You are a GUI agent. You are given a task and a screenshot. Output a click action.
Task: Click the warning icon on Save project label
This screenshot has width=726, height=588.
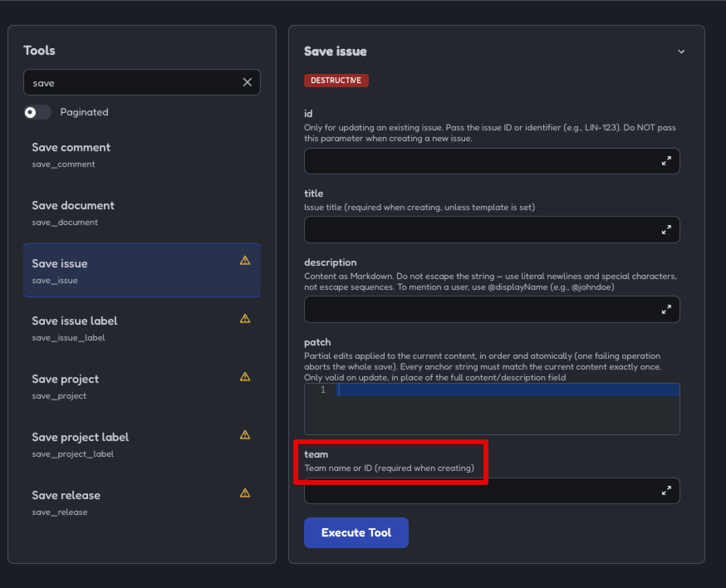245,435
